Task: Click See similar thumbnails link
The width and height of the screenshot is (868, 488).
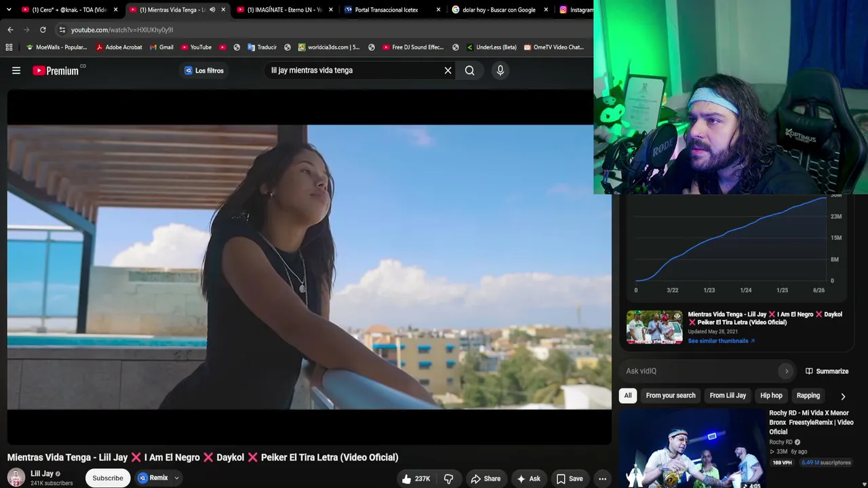Action: click(721, 341)
